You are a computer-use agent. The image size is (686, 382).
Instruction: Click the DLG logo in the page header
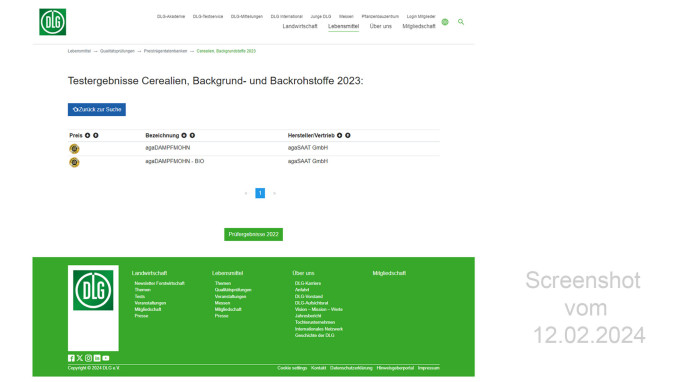tap(52, 22)
